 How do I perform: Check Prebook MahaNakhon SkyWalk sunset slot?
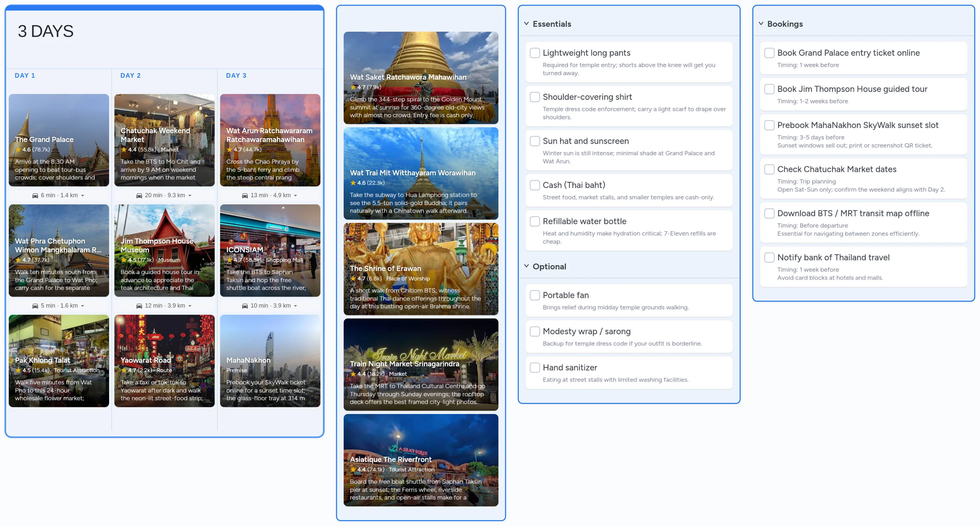tap(769, 125)
